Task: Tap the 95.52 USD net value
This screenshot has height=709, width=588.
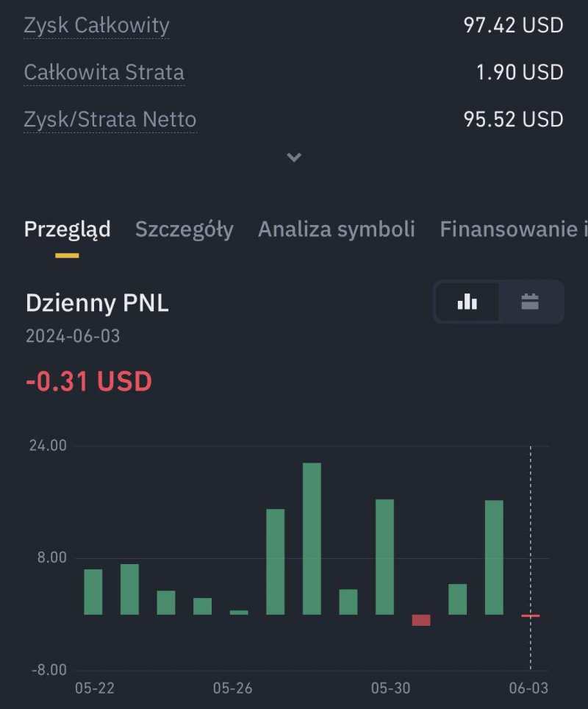Action: click(x=513, y=119)
